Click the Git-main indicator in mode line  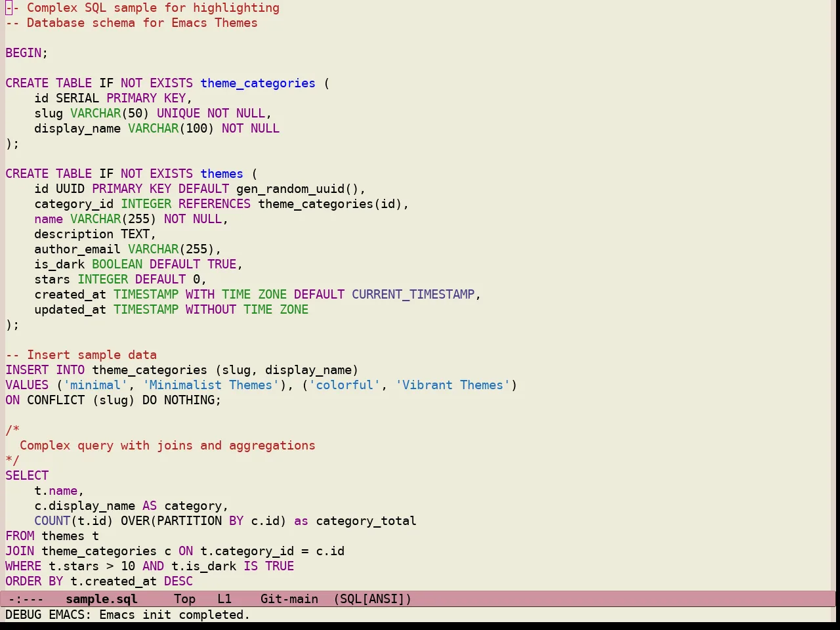(x=289, y=598)
